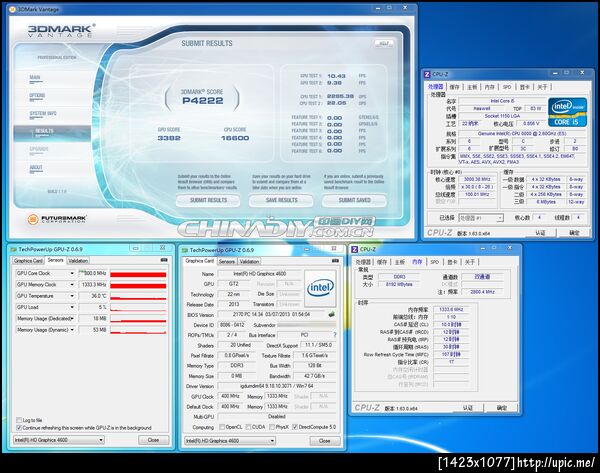Switch to Validation tab in Sensors window

(78, 261)
